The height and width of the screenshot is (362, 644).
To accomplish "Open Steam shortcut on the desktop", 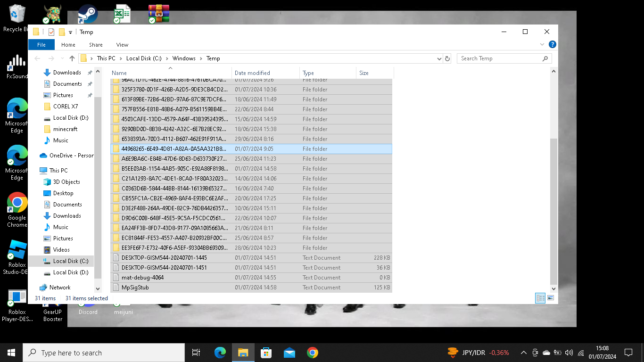I will 87,14.
